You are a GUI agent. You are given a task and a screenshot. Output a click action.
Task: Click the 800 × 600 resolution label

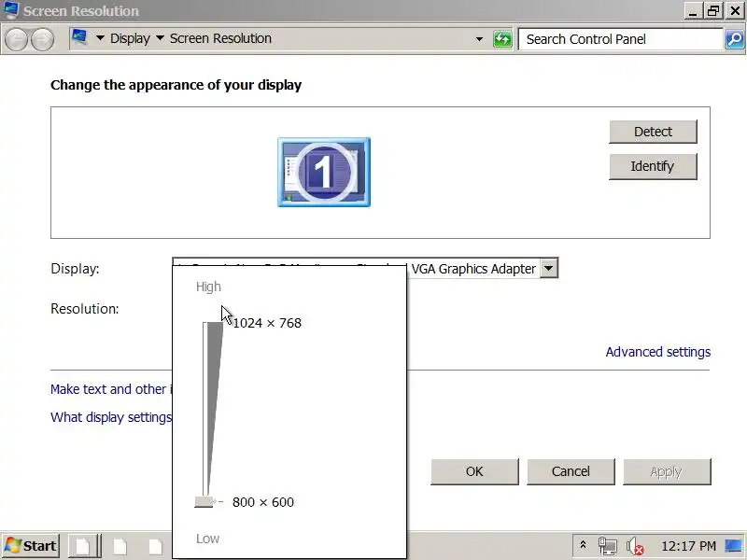(x=263, y=502)
